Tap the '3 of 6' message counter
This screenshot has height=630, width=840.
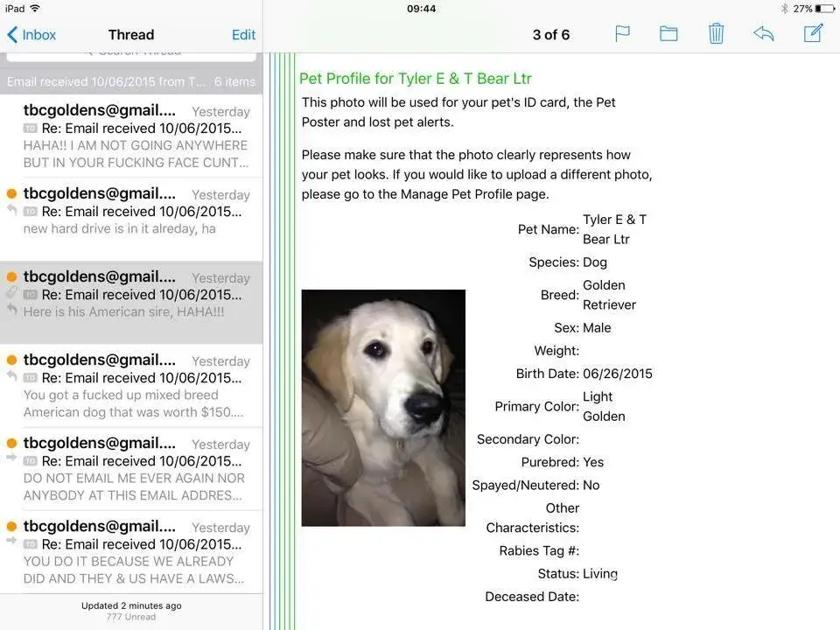(550, 35)
